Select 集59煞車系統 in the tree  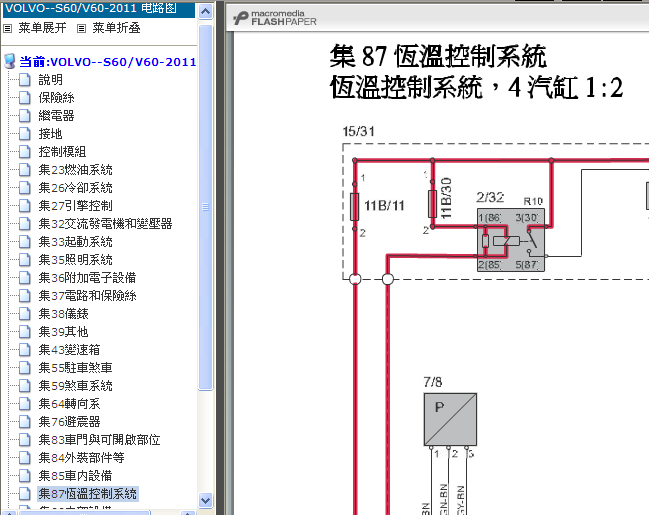(75, 386)
